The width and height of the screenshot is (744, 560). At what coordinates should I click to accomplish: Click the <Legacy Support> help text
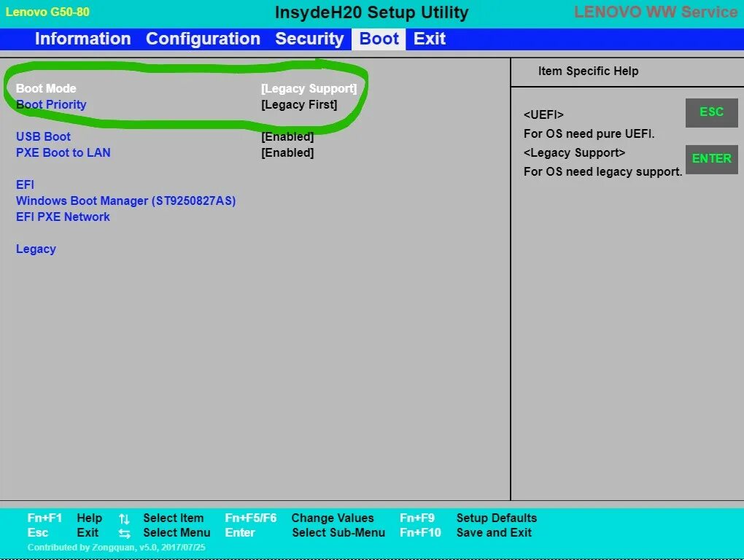click(x=574, y=152)
